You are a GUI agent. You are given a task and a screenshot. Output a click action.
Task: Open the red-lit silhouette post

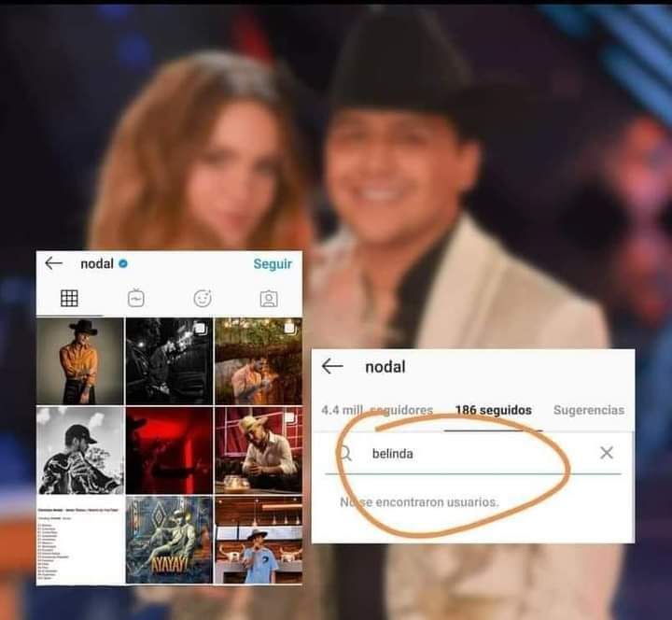169,450
